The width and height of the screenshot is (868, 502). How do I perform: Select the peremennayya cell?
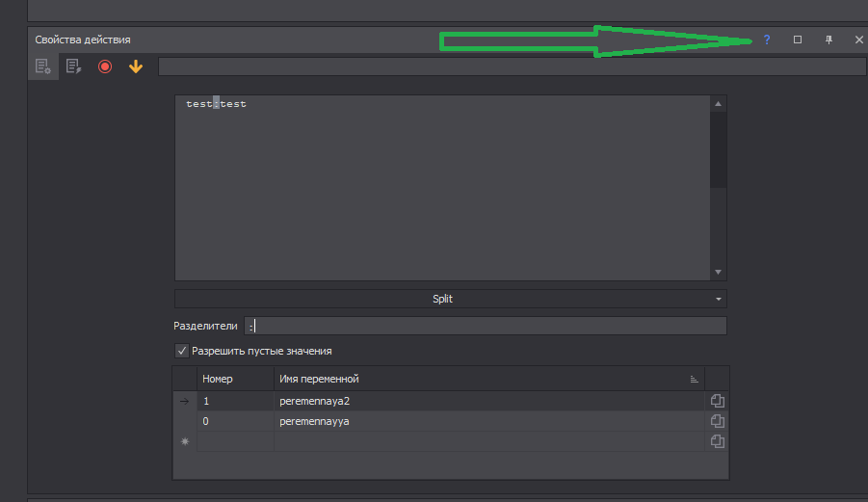tap(489, 421)
